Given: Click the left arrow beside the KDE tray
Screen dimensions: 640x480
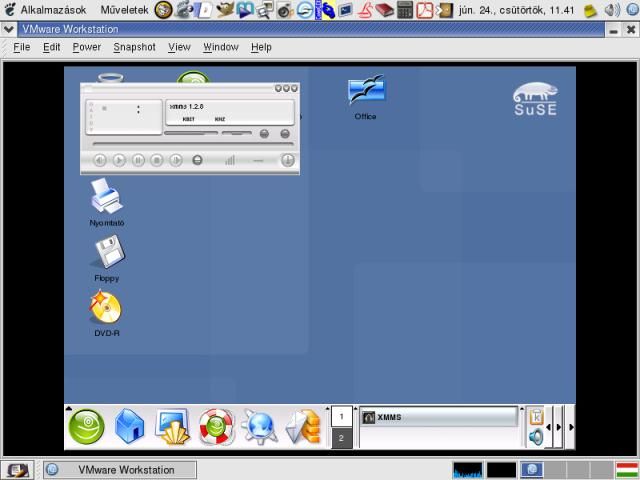Looking at the screenshot, I should pos(548,427).
